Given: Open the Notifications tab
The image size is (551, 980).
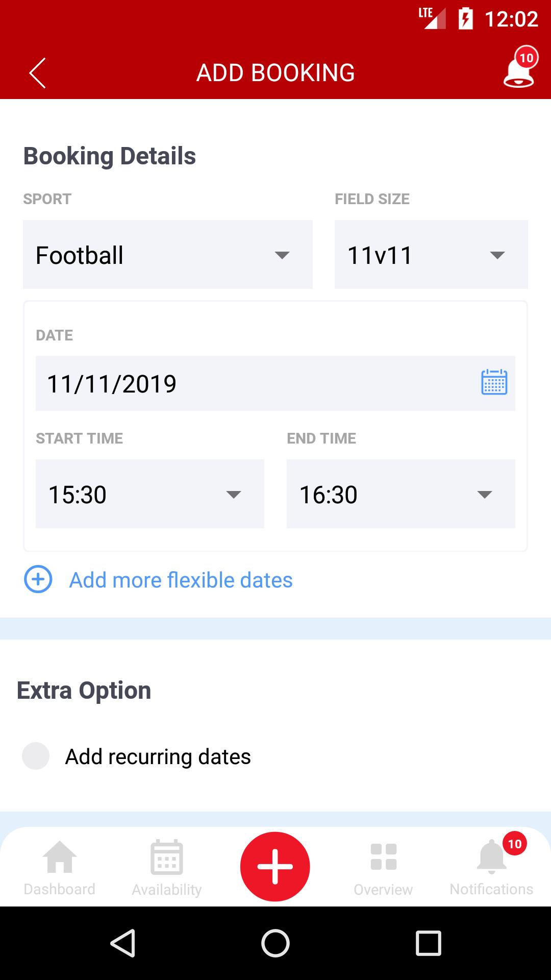Looking at the screenshot, I should point(491,866).
